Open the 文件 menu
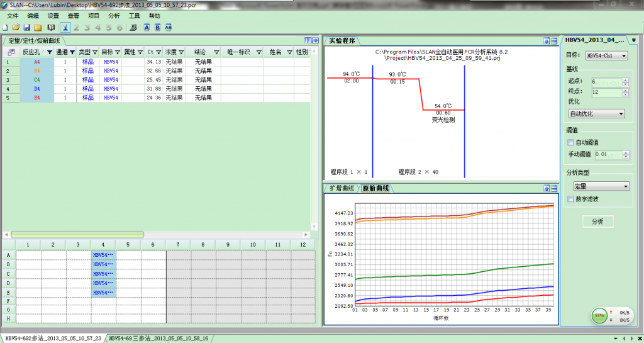 pos(13,16)
